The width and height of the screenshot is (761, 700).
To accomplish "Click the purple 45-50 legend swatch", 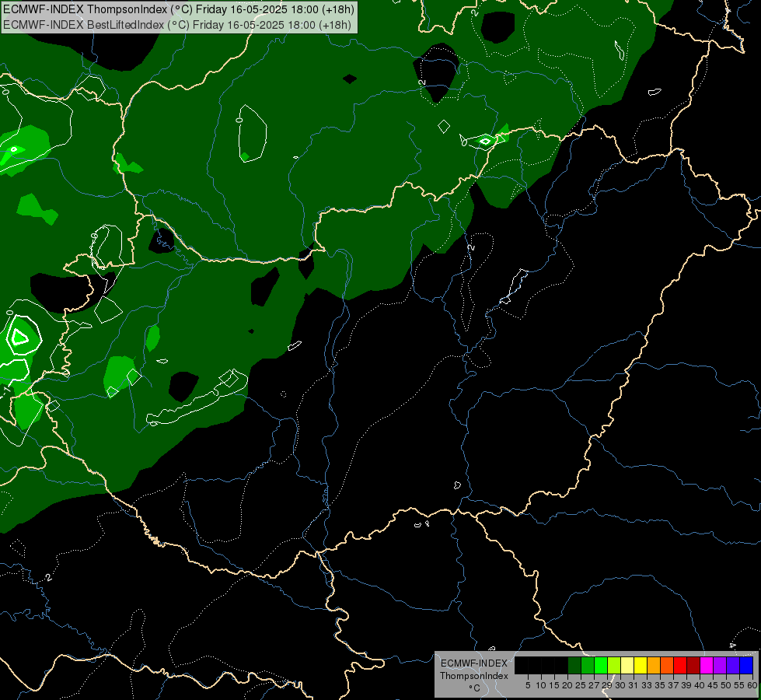I will tap(721, 665).
